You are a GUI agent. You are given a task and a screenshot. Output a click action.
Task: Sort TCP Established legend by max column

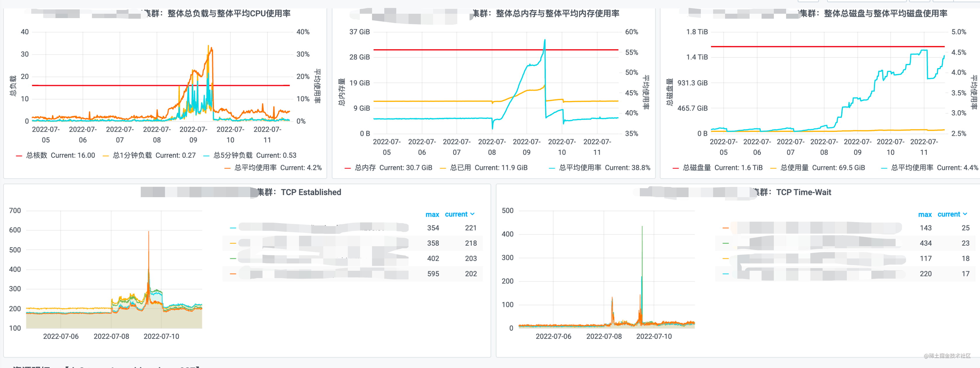click(432, 214)
